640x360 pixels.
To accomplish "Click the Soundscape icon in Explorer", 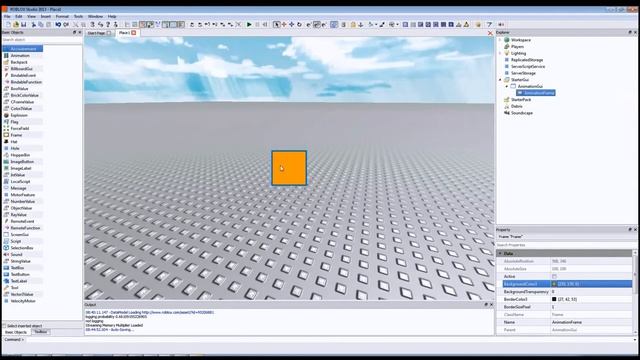I will (507, 113).
